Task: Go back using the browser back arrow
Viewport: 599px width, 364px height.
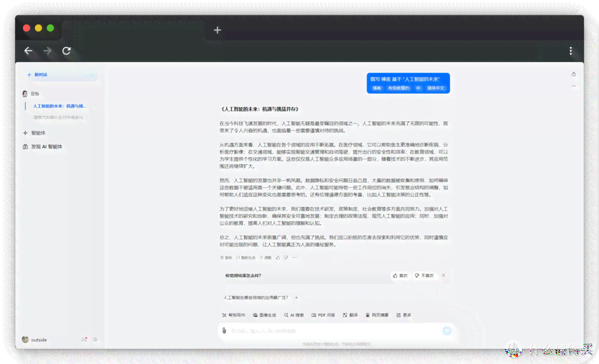Action: coord(28,51)
